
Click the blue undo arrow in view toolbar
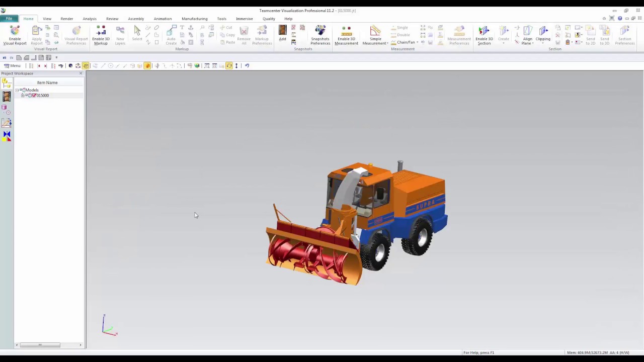point(247,66)
